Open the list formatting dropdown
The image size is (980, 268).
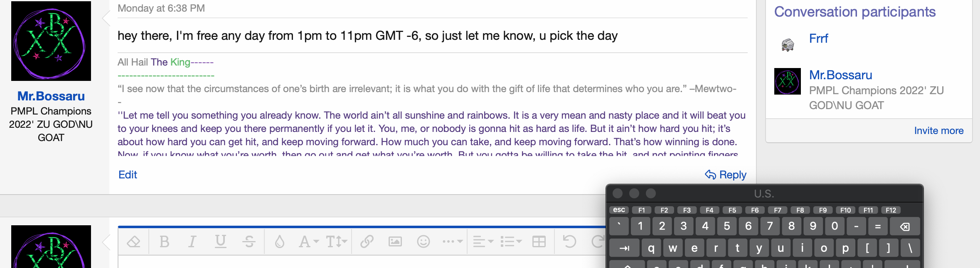pos(511,241)
